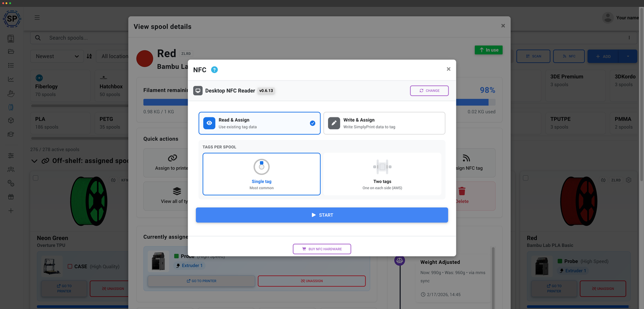Select the Fiberlogy brand filter card

(60, 86)
